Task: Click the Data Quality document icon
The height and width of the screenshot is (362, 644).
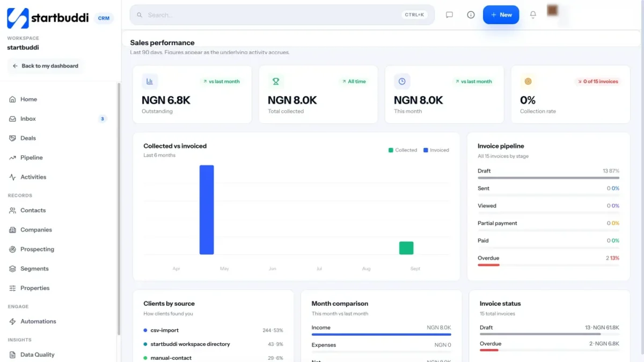Action: [x=12, y=354]
